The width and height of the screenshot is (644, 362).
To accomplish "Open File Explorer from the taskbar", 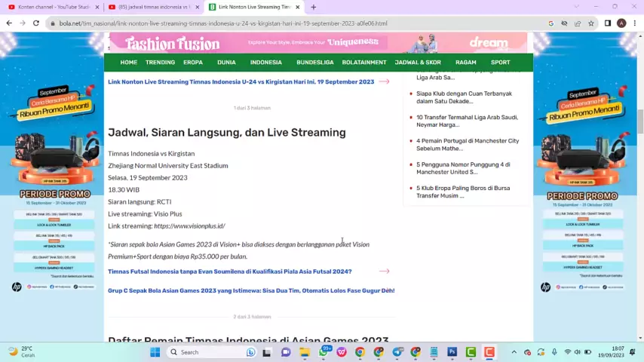I will (305, 352).
